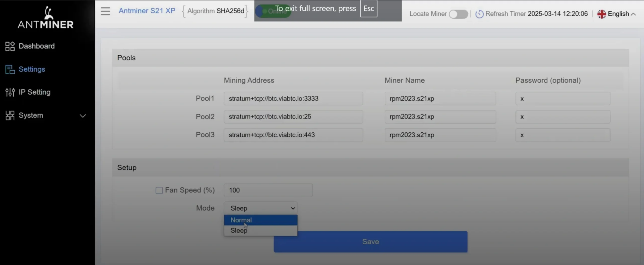Click the Pool2 Password field

[563, 117]
